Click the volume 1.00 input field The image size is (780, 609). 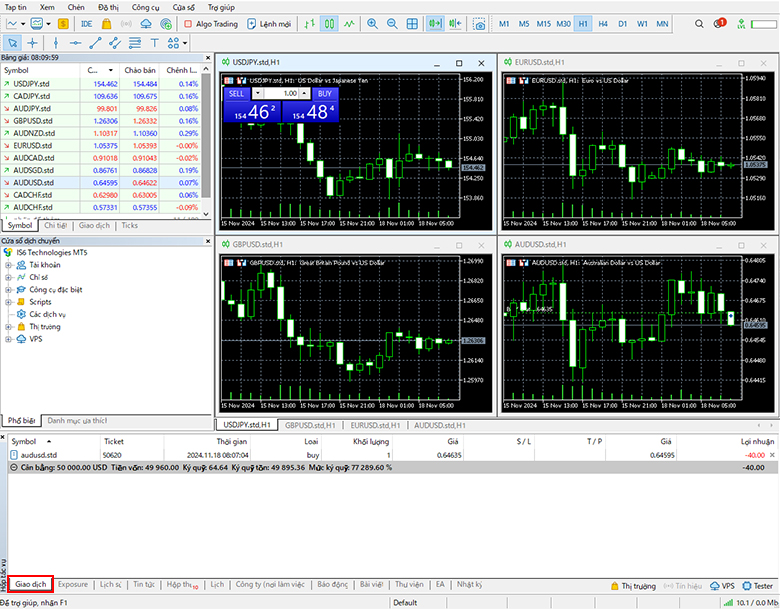click(x=281, y=94)
